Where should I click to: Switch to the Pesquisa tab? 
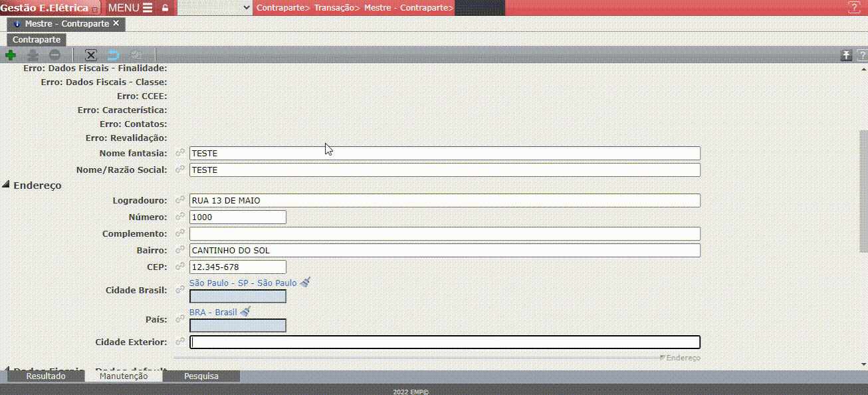(201, 376)
